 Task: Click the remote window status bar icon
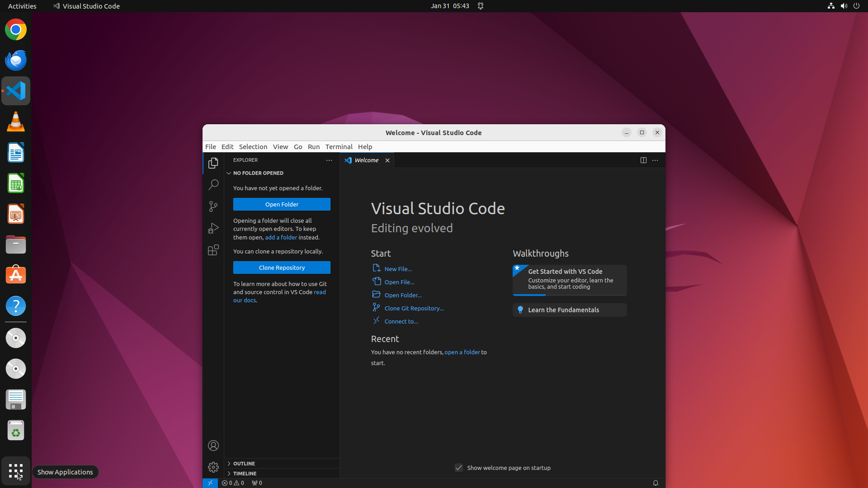pos(210,483)
